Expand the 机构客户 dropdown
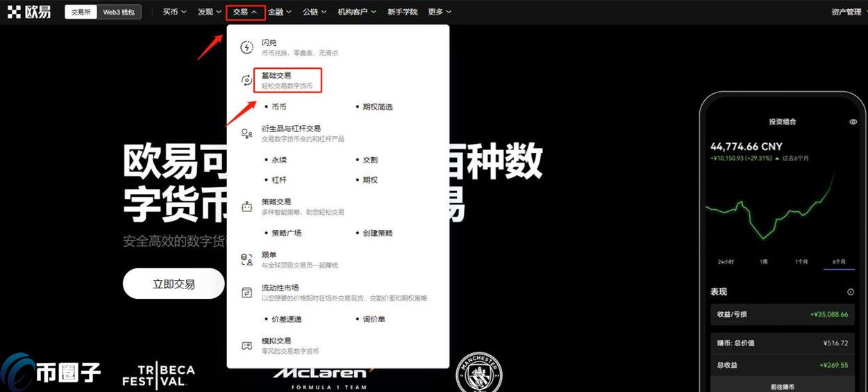This screenshot has height=392, width=868. 357,12
